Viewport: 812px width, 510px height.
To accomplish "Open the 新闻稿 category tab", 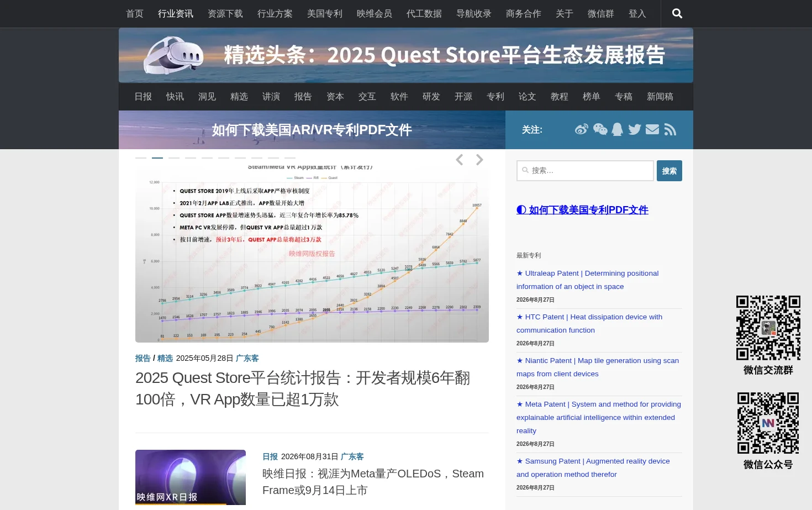I will tap(660, 97).
